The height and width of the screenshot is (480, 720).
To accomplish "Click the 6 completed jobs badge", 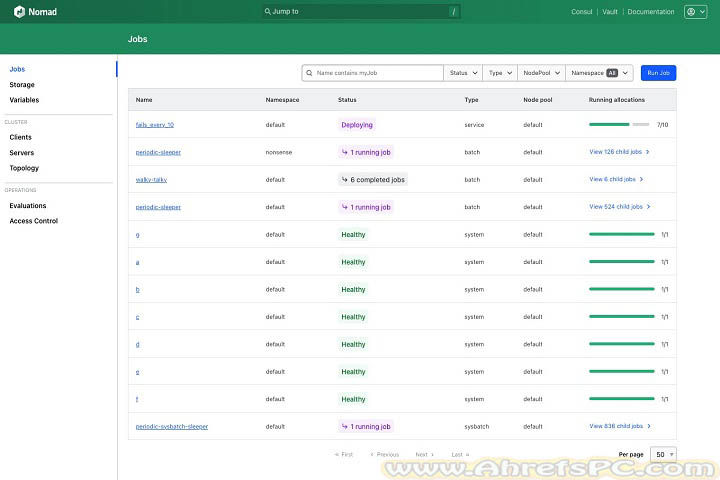I will (373, 180).
